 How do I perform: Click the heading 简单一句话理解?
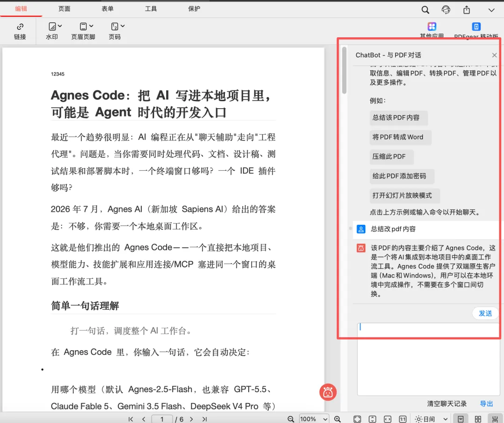click(x=85, y=306)
